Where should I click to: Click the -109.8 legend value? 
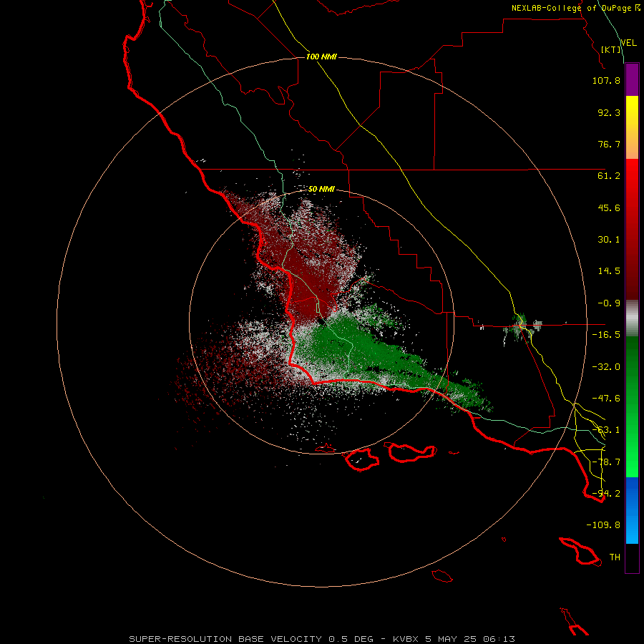point(603,525)
